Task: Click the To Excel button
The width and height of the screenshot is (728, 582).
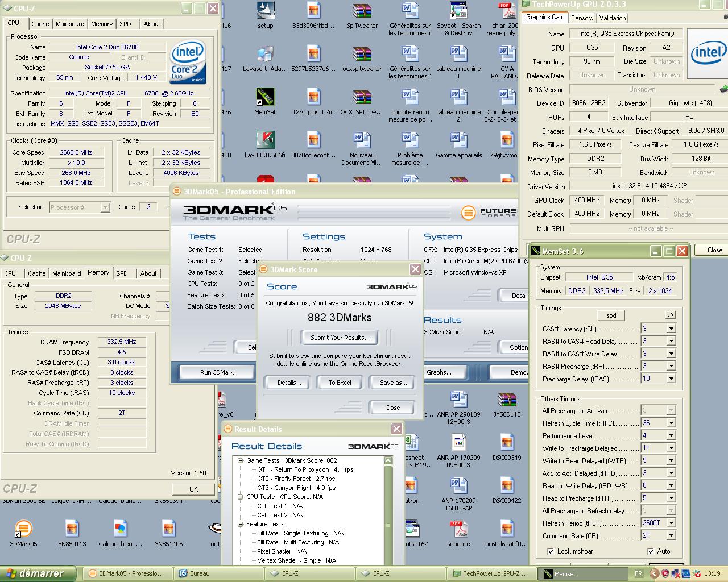Action: [x=340, y=383]
